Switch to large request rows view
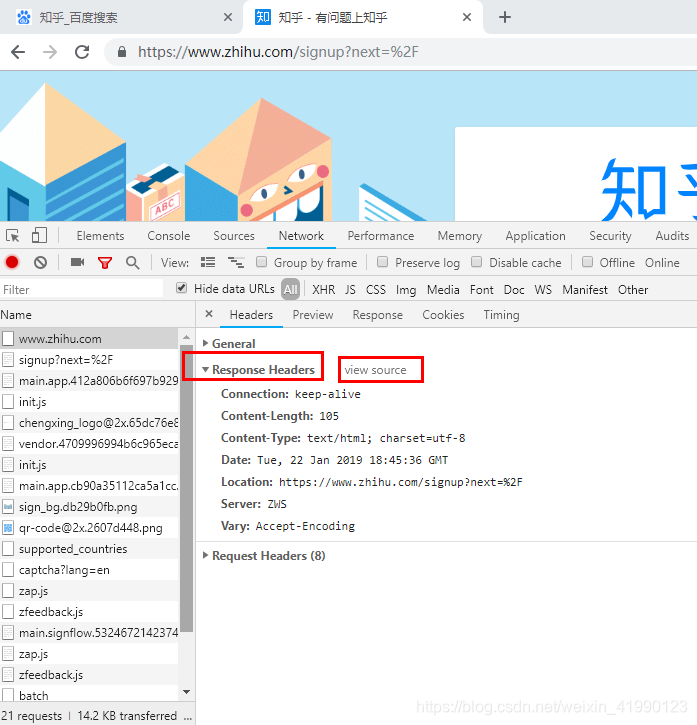This screenshot has height=725, width=697. [x=208, y=262]
